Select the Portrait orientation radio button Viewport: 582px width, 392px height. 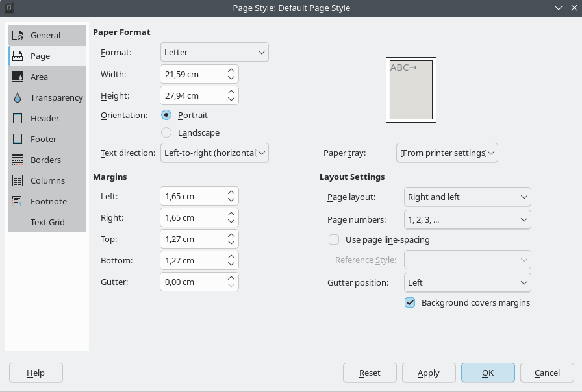tap(166, 115)
